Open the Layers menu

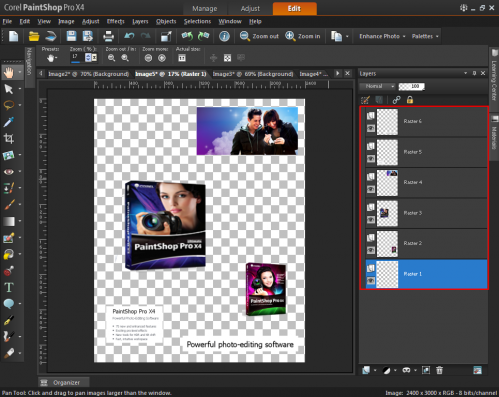[x=140, y=21]
